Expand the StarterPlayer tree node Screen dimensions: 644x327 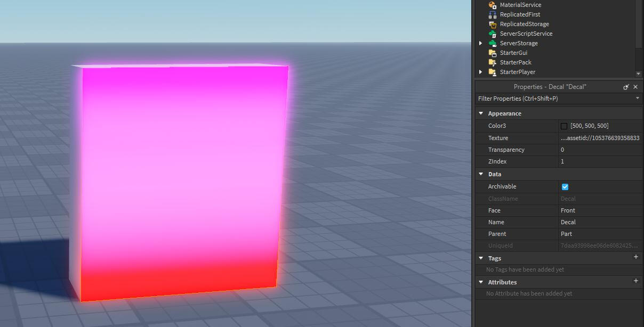(481, 72)
